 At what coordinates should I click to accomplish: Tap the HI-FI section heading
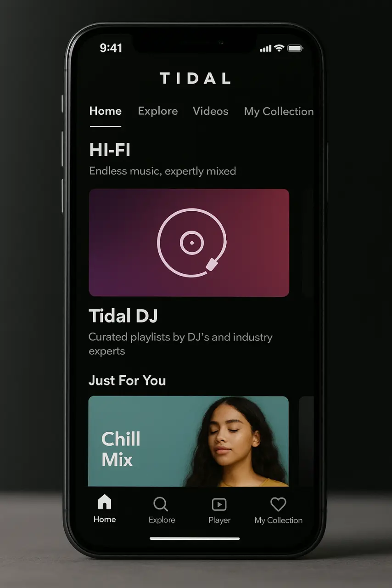click(x=110, y=150)
